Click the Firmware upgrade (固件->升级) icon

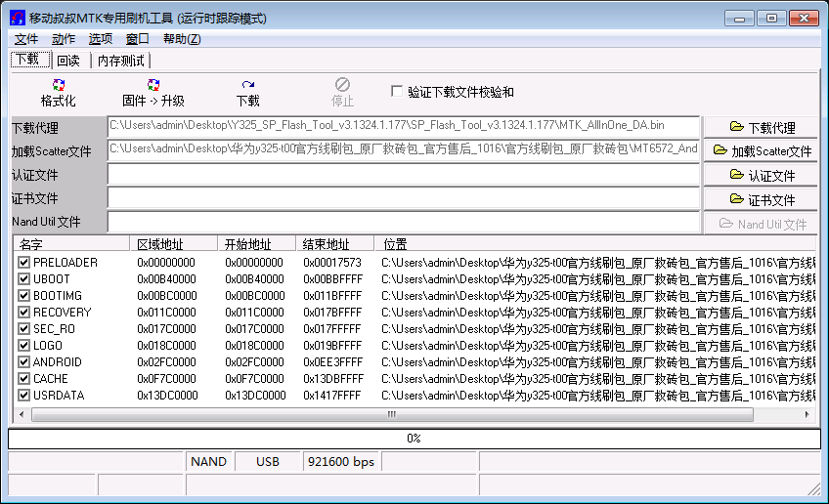pos(153,85)
